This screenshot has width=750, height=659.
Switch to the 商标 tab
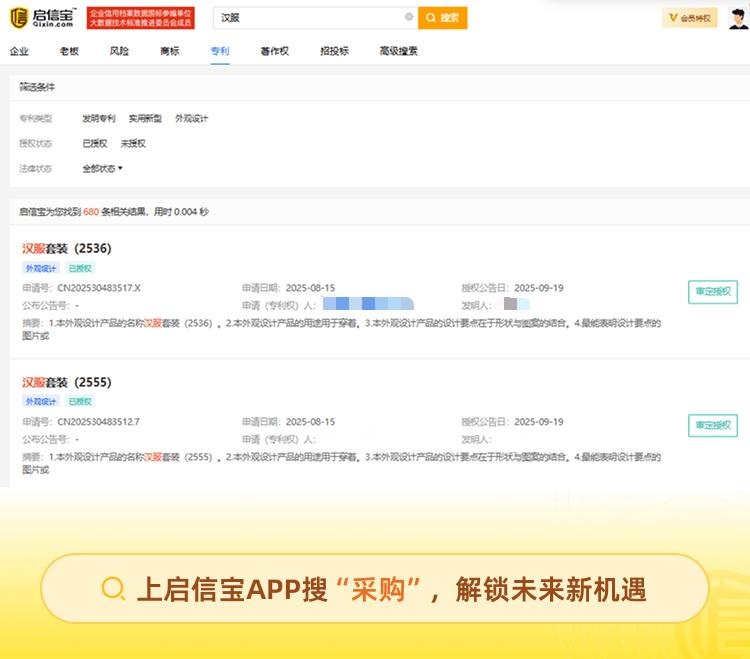click(x=169, y=51)
